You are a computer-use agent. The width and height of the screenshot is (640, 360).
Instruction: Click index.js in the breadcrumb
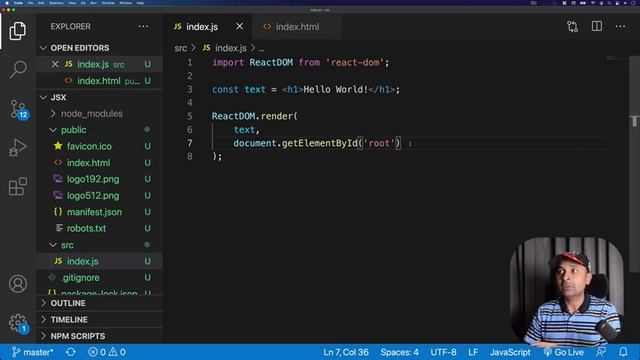click(x=231, y=48)
